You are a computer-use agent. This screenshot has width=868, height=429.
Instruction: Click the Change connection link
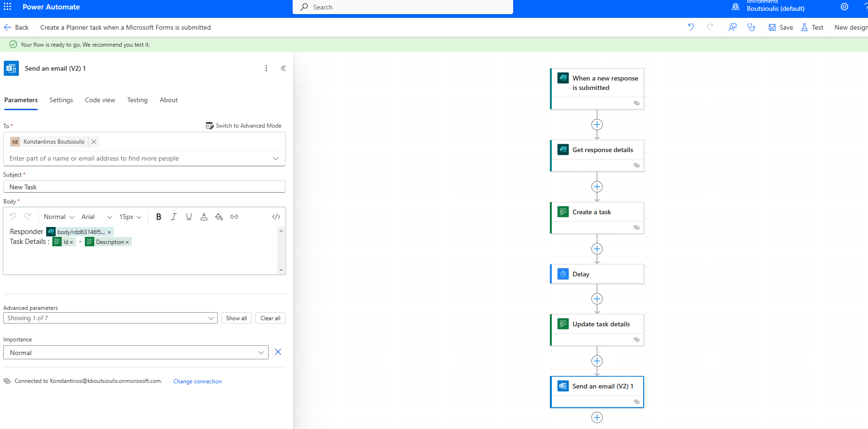click(197, 381)
